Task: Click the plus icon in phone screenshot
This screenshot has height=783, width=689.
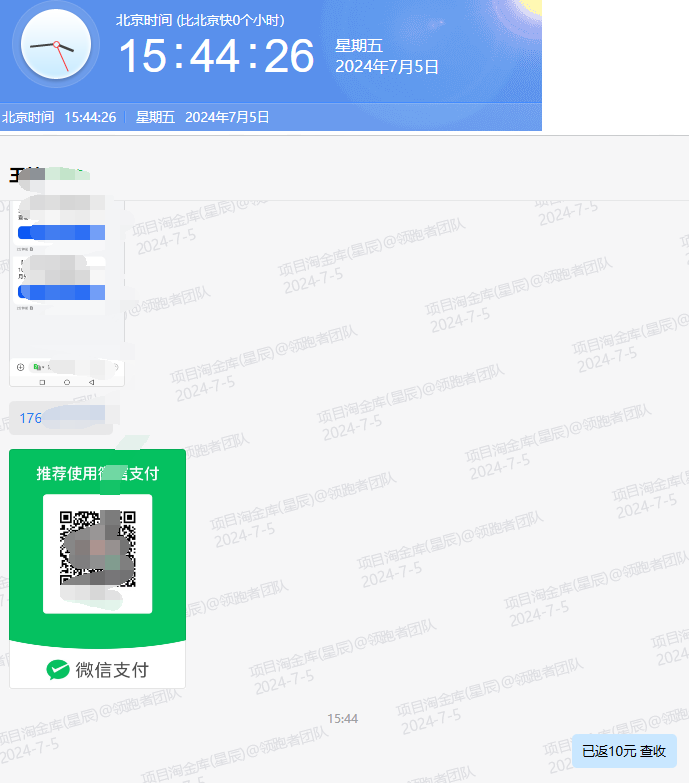Action: (20, 367)
